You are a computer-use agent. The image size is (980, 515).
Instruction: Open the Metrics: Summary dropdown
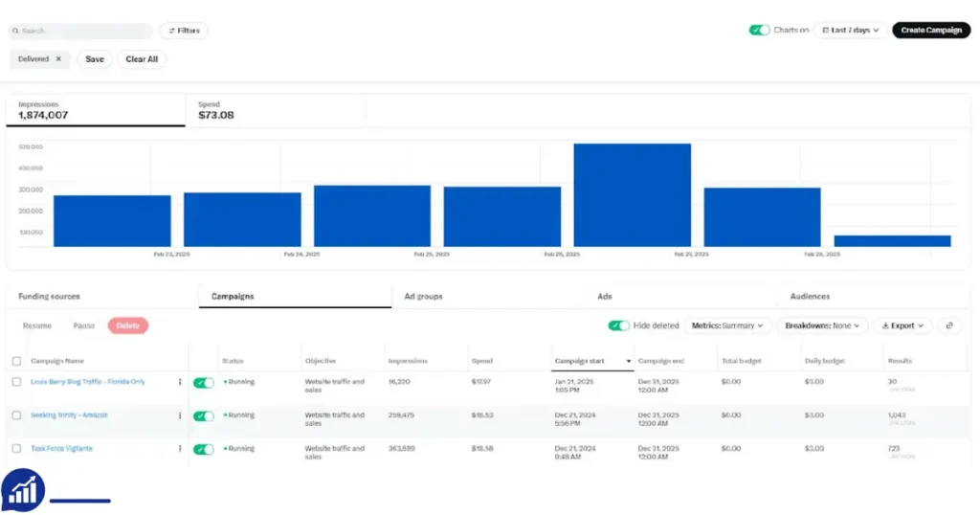pos(727,325)
